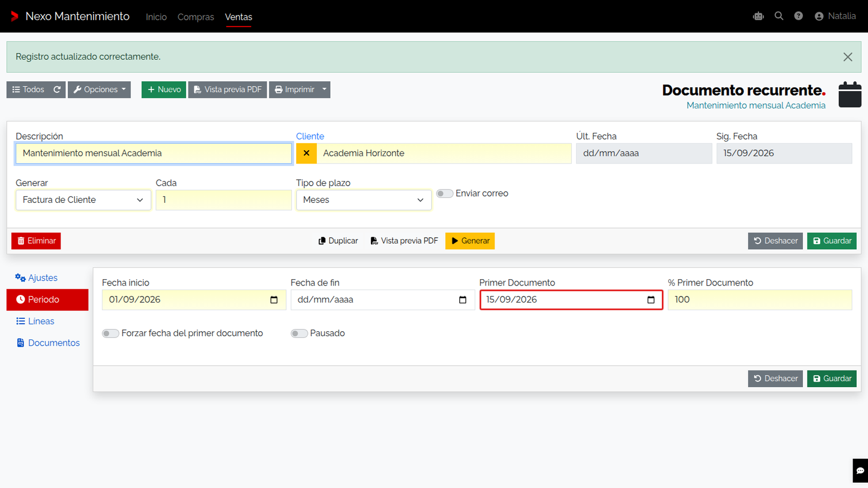
Task: Clear the Academia Horizonte client with X
Action: tap(307, 153)
